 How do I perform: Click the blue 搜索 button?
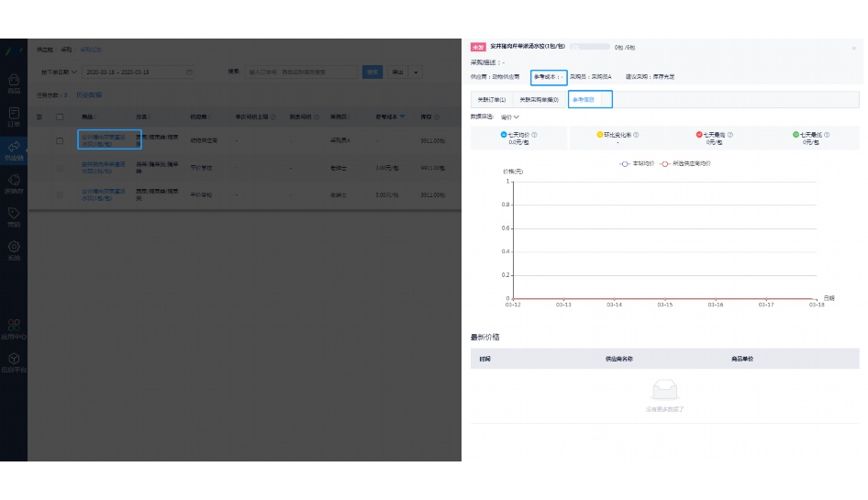click(x=373, y=72)
